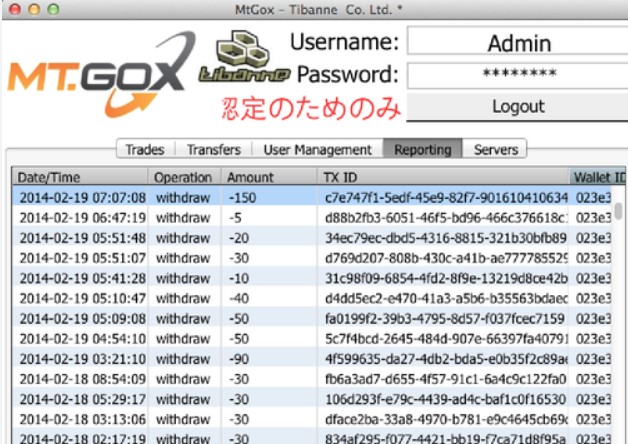
Task: Click TX ID starting fb6a3ad7-d655
Action: (445, 379)
